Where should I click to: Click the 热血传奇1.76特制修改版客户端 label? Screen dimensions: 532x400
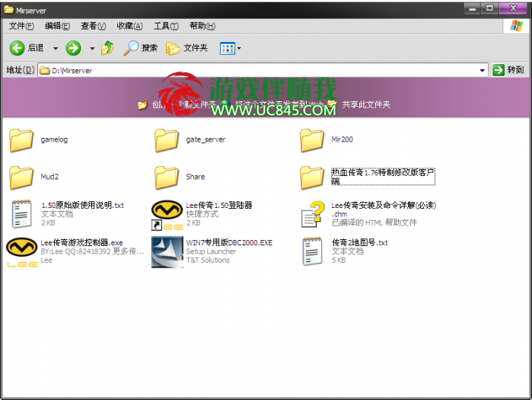383,177
